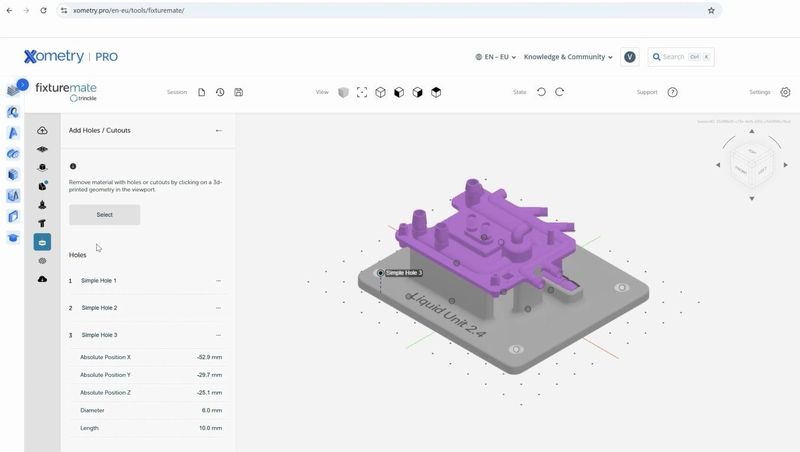Click the navigation orientation cube
This screenshot has height=452, width=800.
pyautogui.click(x=752, y=165)
